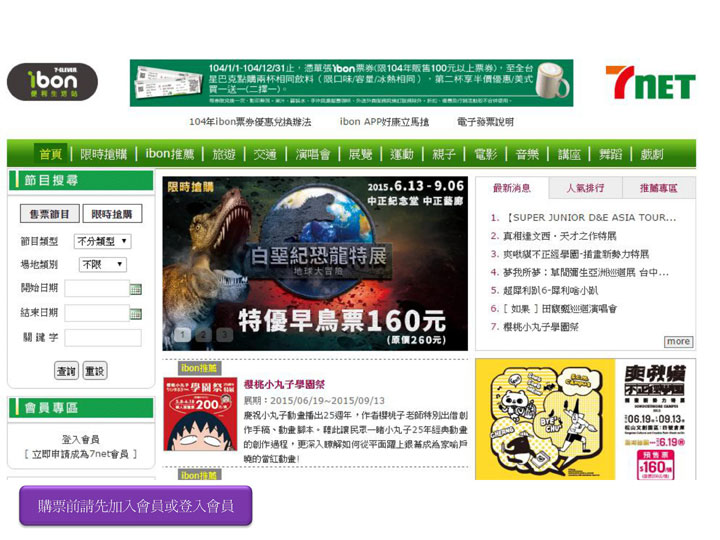Open the 節目類型 dropdown

pos(102,241)
